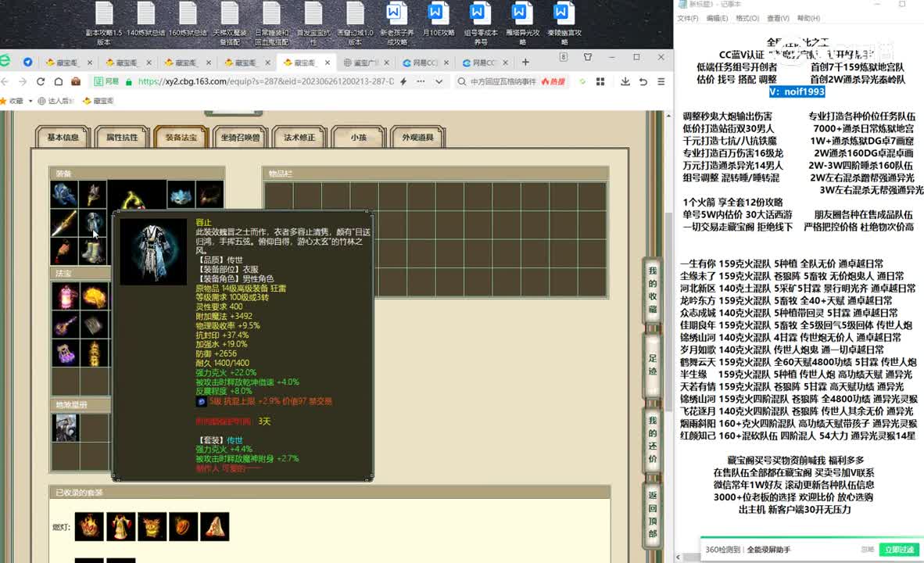The height and width of the screenshot is (563, 924).
Task: Click the '防御 +2656' line in tooltip
Action: click(x=217, y=353)
